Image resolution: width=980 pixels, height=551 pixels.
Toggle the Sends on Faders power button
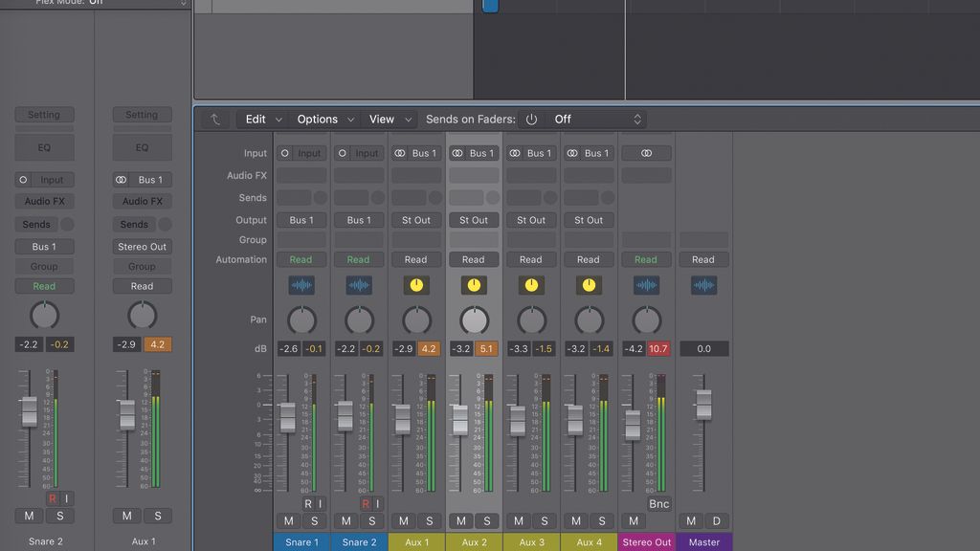point(531,120)
